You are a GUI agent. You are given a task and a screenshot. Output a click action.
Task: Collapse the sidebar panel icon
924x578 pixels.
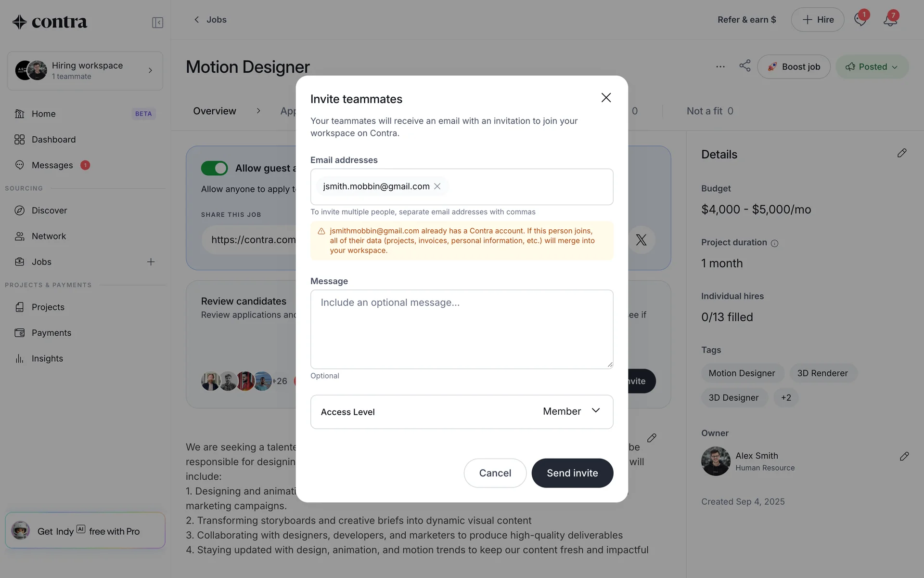[x=157, y=23]
